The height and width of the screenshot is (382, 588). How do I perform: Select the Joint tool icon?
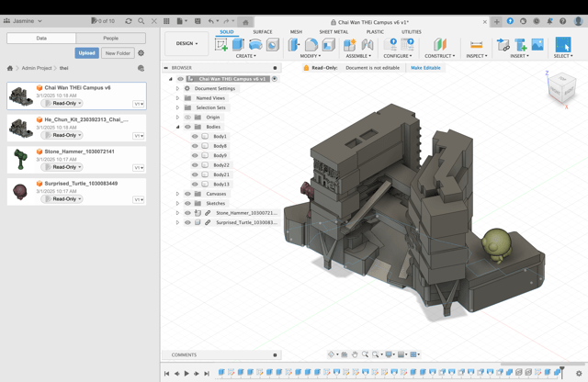367,45
